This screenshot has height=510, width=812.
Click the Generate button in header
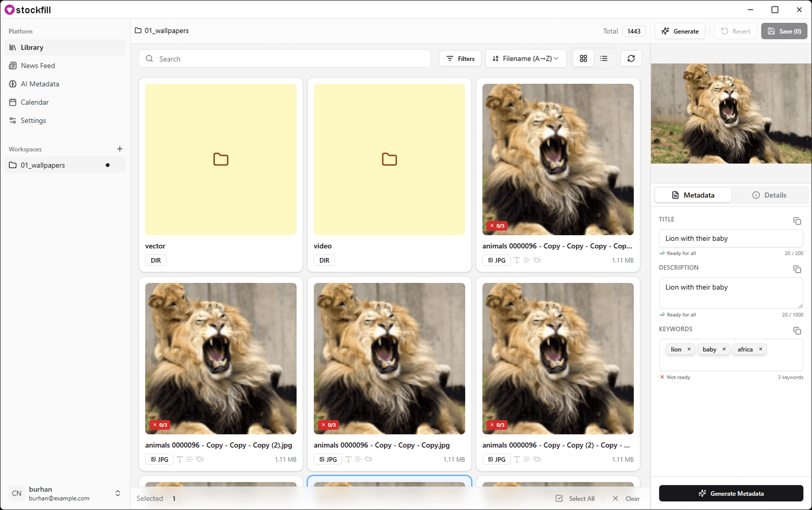coord(680,31)
